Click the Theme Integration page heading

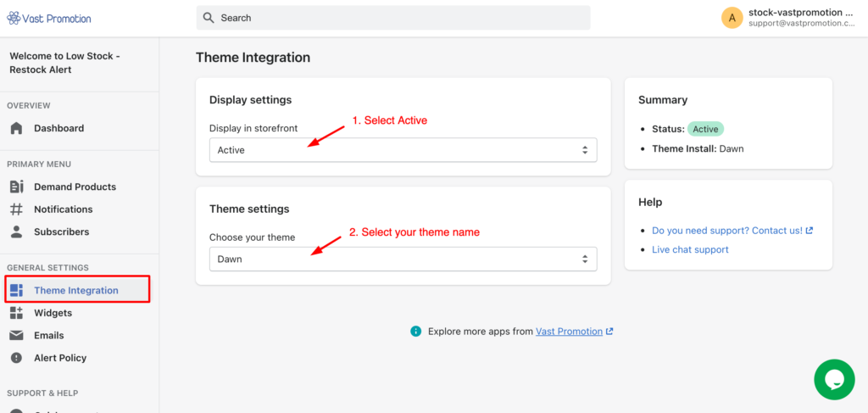point(253,58)
